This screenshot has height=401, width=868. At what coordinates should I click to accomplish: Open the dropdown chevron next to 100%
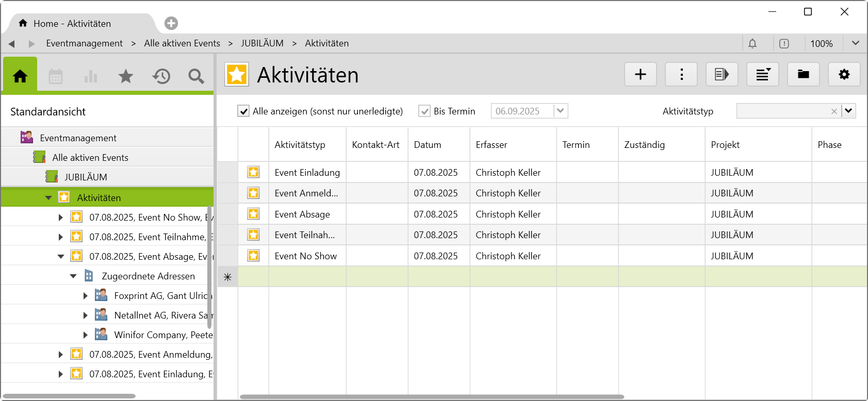click(856, 43)
